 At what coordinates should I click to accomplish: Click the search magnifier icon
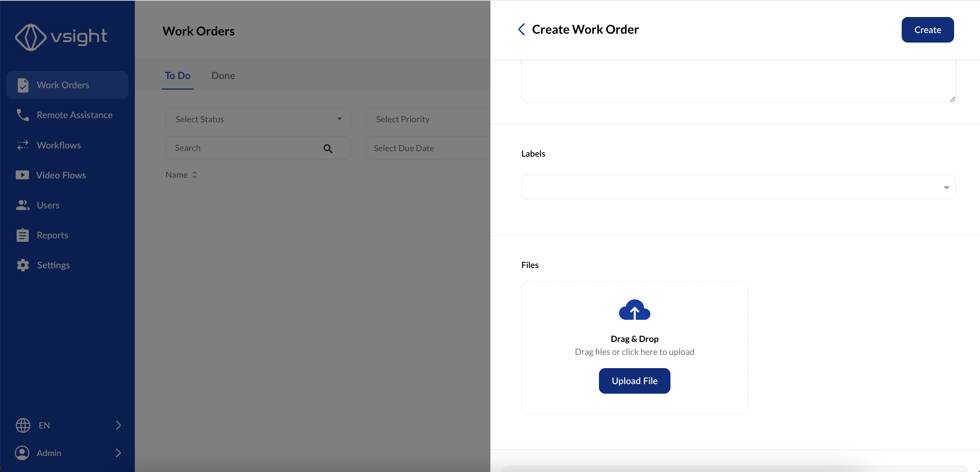328,148
